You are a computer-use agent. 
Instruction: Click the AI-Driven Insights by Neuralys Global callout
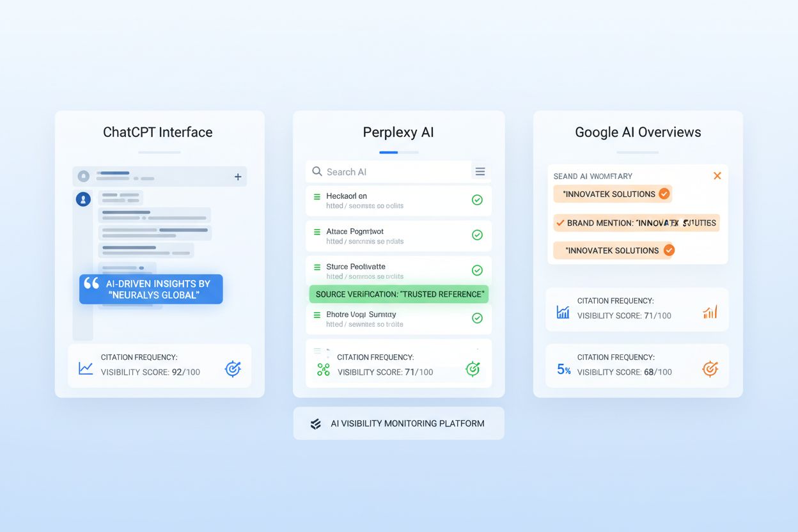pos(151,289)
